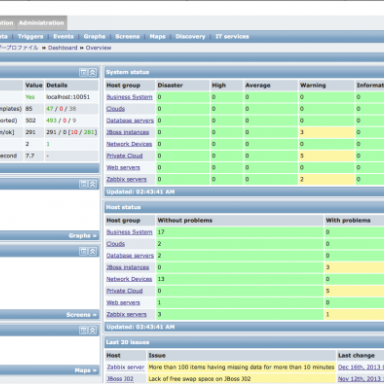Open Zabbix servers in System status table
This screenshot has width=384, height=384.
pyautogui.click(x=126, y=179)
